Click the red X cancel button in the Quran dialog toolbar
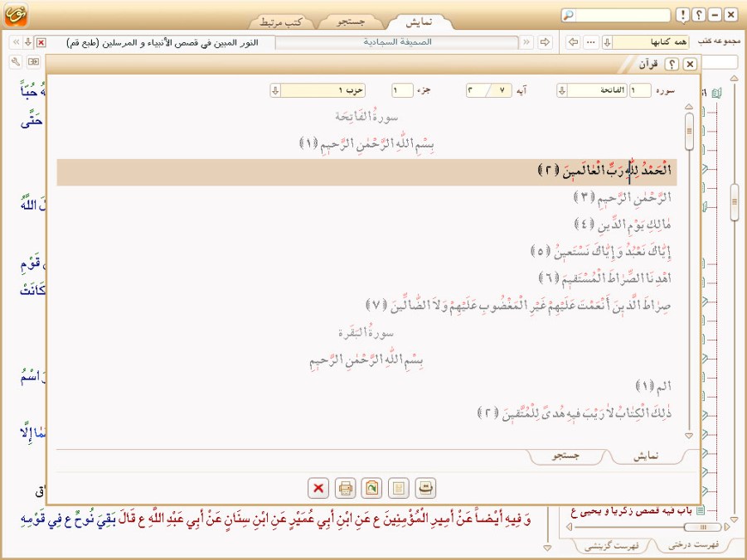Image resolution: width=747 pixels, height=560 pixels. (318, 488)
